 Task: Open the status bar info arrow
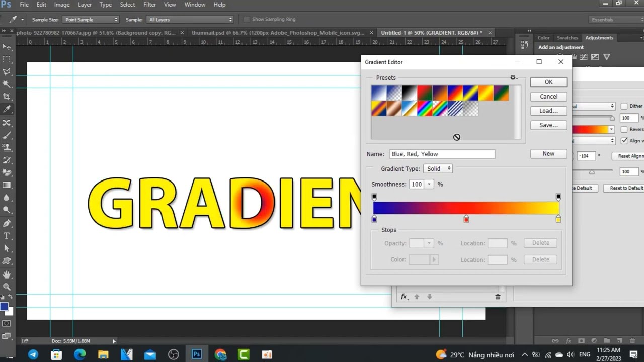[x=114, y=341]
